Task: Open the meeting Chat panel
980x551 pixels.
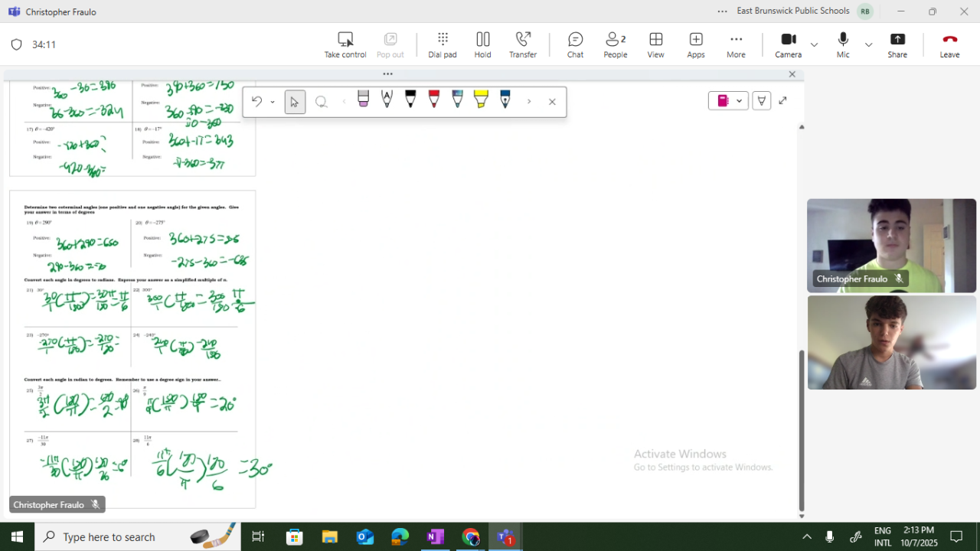Action: (x=575, y=45)
